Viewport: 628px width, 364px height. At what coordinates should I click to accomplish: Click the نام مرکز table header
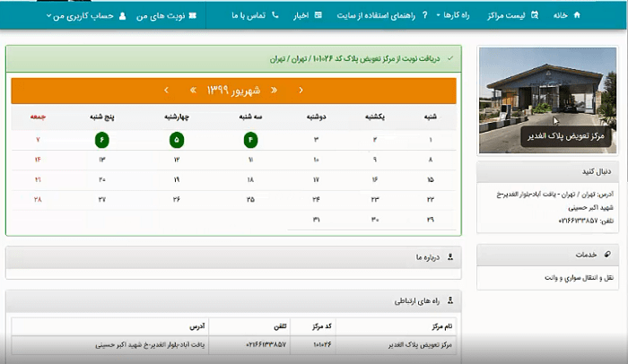[441, 326]
